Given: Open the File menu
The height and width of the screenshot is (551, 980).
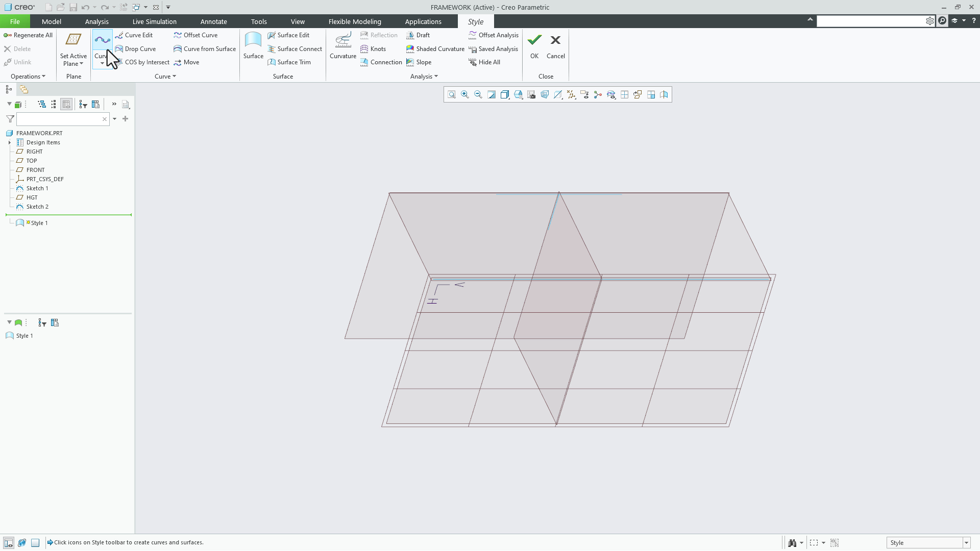Looking at the screenshot, I should (15, 21).
